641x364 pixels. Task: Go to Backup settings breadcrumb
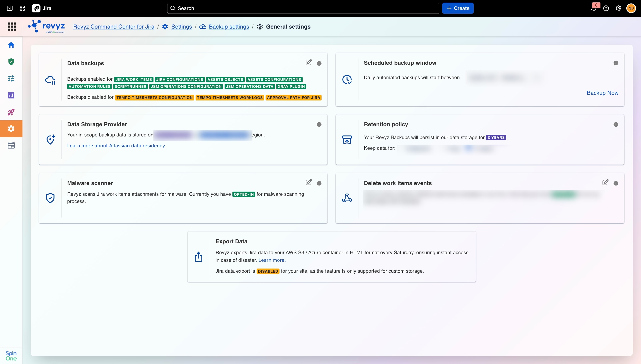click(x=229, y=27)
